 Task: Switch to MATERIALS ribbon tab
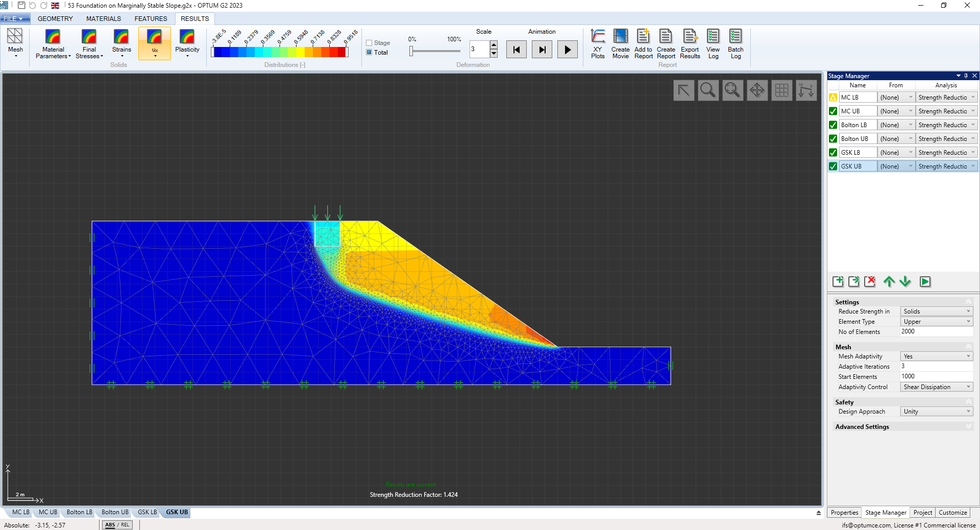pyautogui.click(x=104, y=18)
